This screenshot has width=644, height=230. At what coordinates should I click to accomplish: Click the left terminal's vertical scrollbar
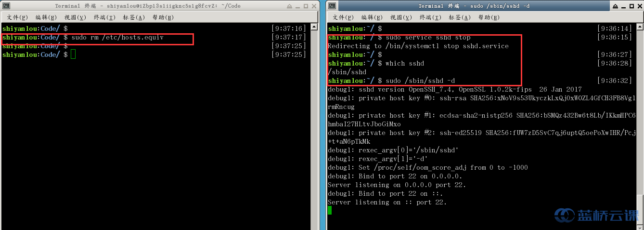(313, 126)
